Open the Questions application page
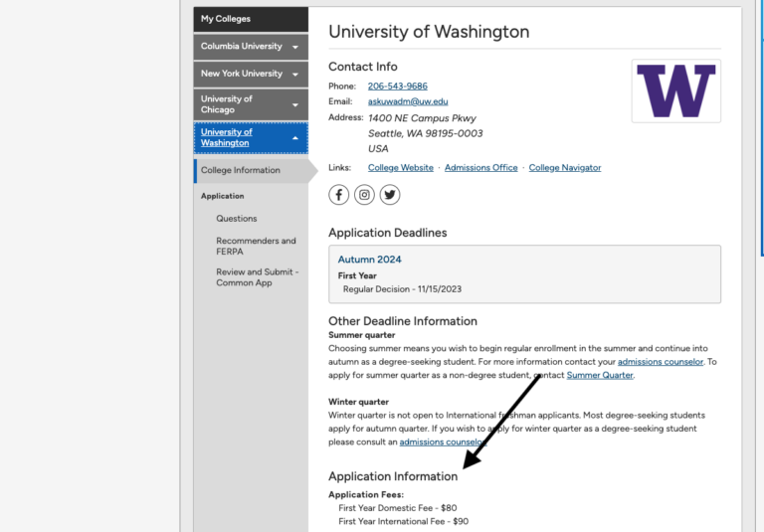Screen dimensions: 764x532 (237, 219)
